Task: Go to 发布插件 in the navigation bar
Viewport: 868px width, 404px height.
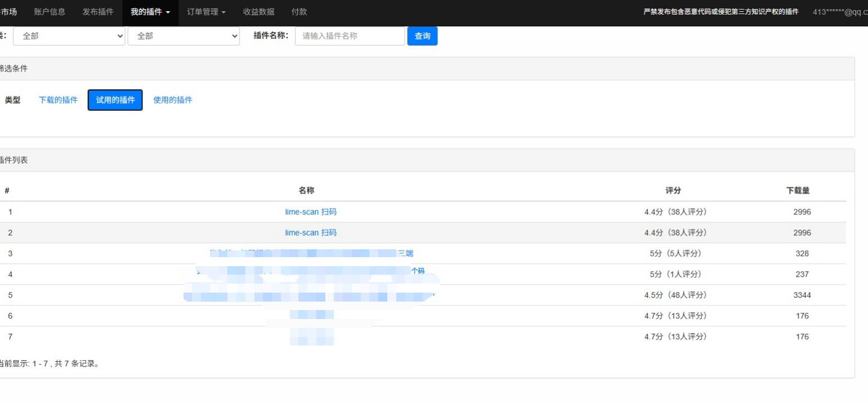Action: pyautogui.click(x=98, y=12)
